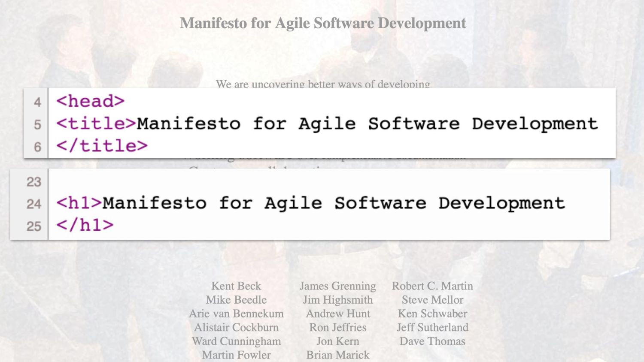Click line number 6 in the gutter
The height and width of the screenshot is (362, 644).
coord(38,147)
